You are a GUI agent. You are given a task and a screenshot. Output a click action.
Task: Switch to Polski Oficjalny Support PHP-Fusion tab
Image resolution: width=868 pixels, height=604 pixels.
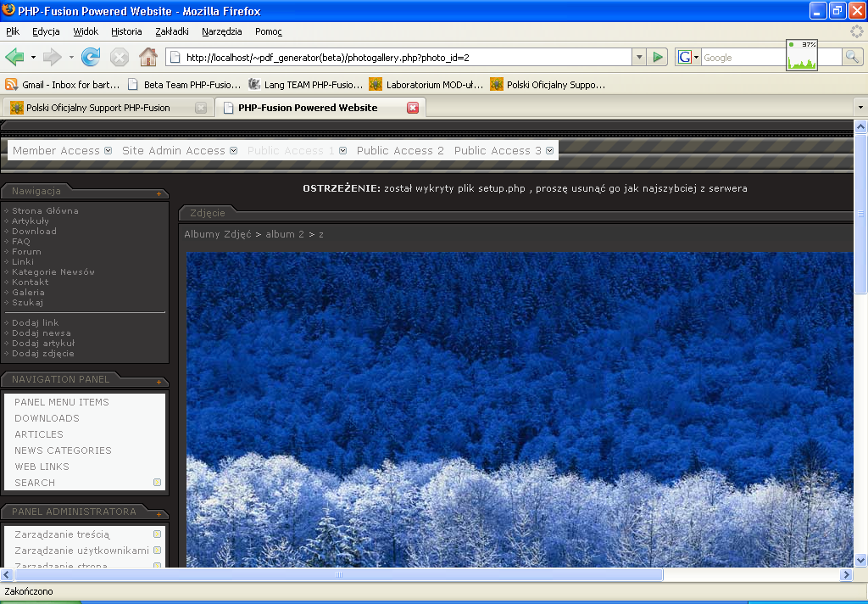click(x=108, y=108)
